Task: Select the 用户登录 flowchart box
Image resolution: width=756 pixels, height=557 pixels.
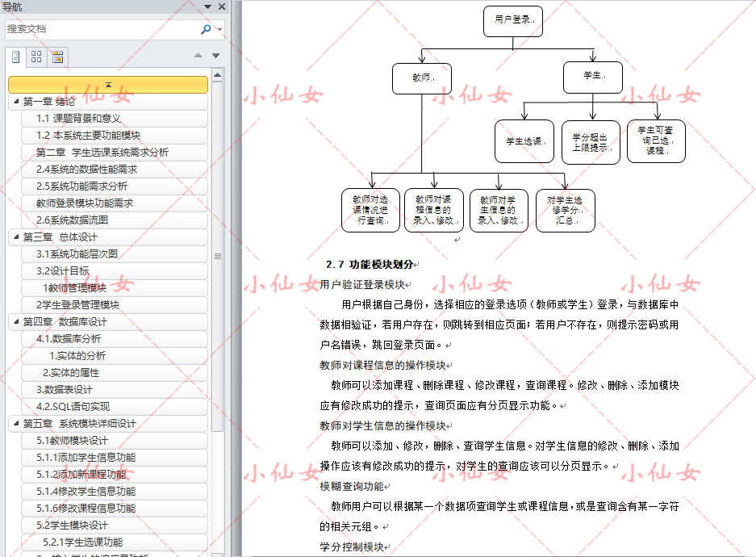Action: tap(513, 21)
